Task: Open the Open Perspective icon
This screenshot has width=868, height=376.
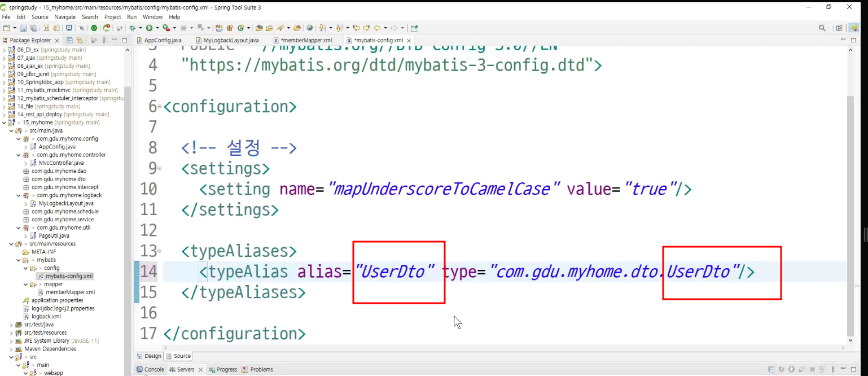Action: tap(839, 28)
